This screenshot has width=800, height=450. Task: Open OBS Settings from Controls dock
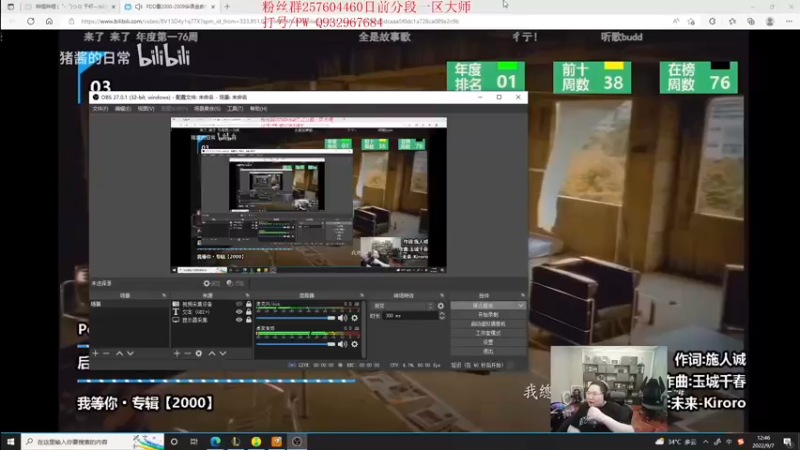click(488, 342)
